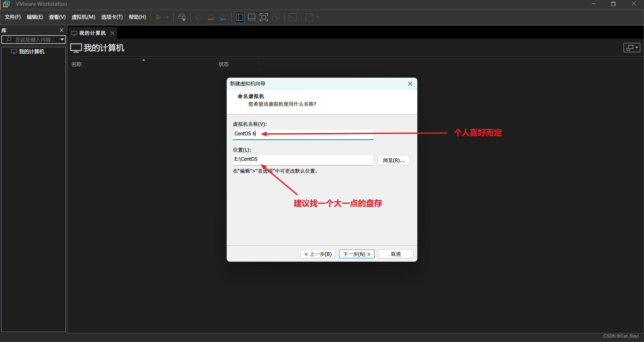This screenshot has width=644, height=342.
Task: Open the library search dropdown arrow
Action: (62, 40)
